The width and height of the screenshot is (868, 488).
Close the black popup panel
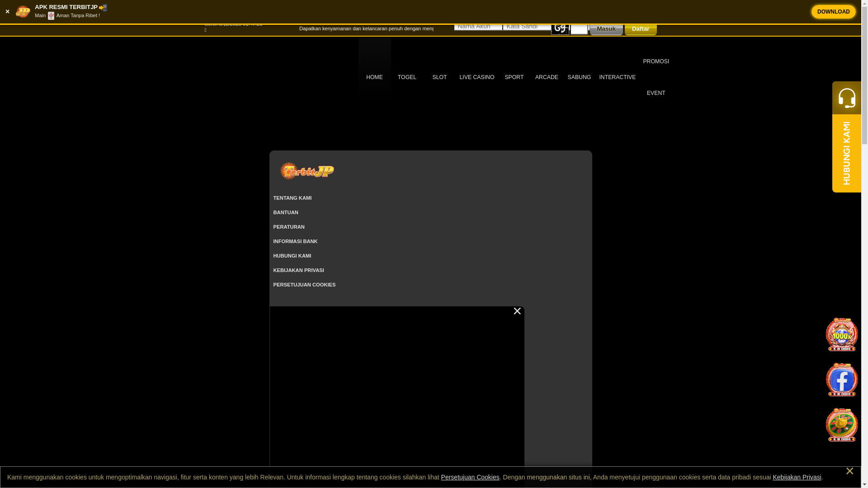(517, 311)
